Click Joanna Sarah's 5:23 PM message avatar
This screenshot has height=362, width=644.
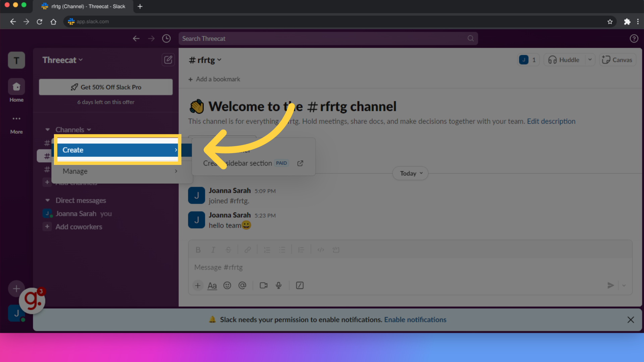[197, 220]
